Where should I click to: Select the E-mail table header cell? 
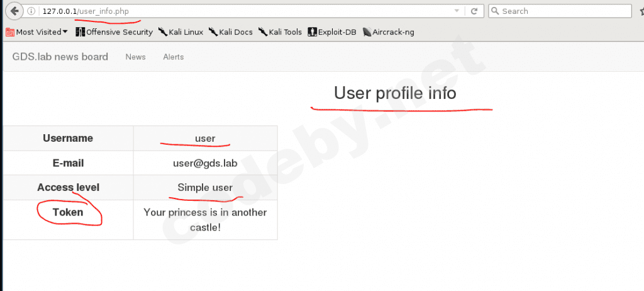click(x=68, y=163)
